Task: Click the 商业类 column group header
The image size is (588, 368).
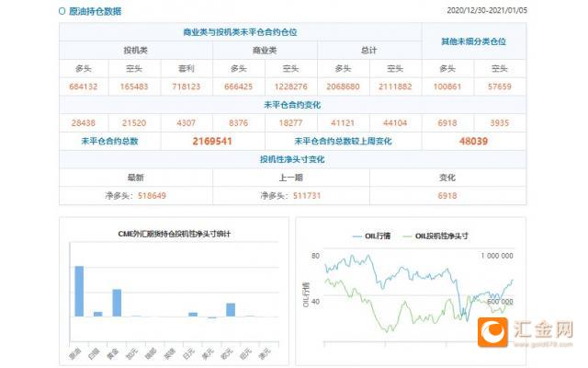Action: click(265, 51)
